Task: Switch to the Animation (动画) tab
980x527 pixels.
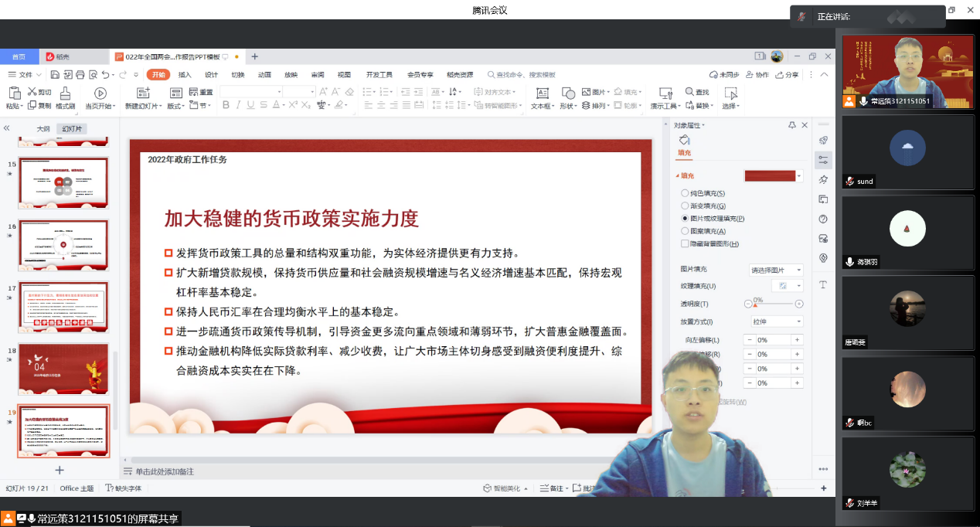Action: [x=264, y=75]
